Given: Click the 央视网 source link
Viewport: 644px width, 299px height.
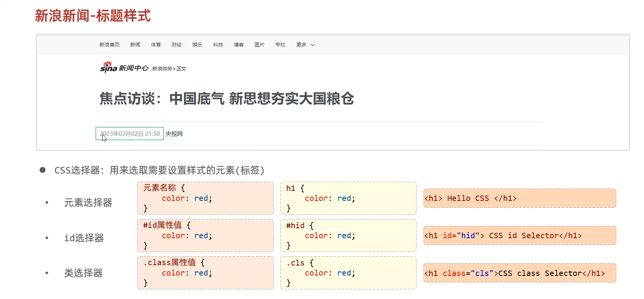Looking at the screenshot, I should tap(174, 134).
